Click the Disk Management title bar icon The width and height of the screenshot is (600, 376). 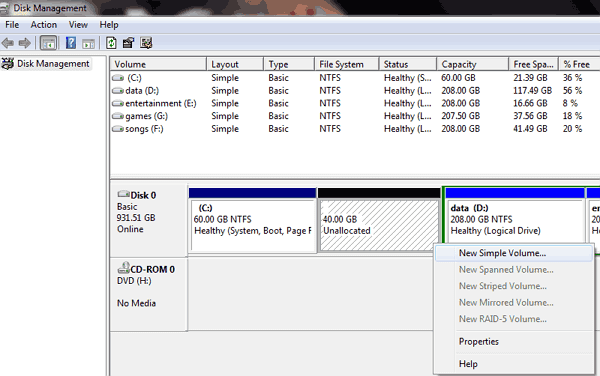[4, 8]
